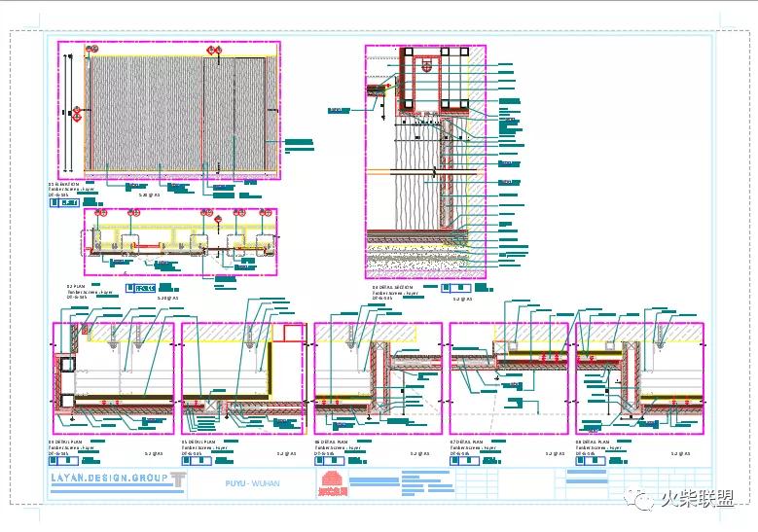Screen dimensions: 758x532
Task: Select the 08 DETAIL PLAN viewport
Action: (639, 378)
